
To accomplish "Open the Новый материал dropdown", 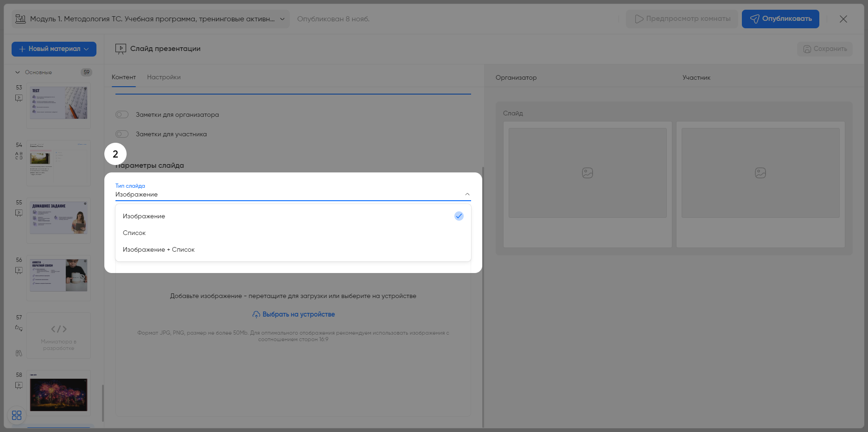I will [54, 49].
